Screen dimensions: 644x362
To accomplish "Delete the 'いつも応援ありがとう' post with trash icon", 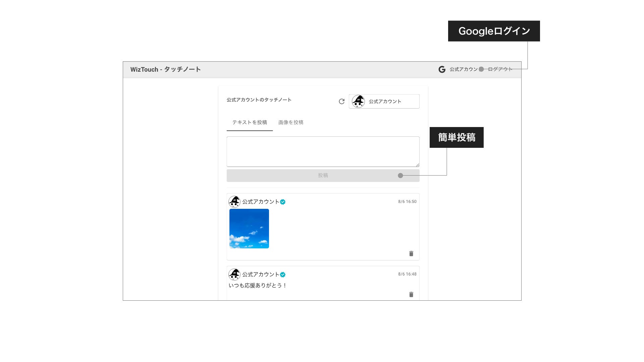I will coord(411,294).
